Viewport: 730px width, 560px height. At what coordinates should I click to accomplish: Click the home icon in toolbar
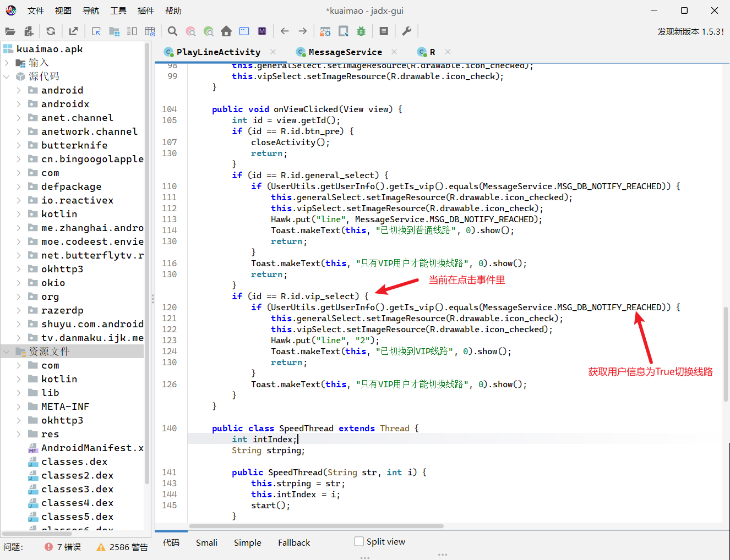coord(226,31)
